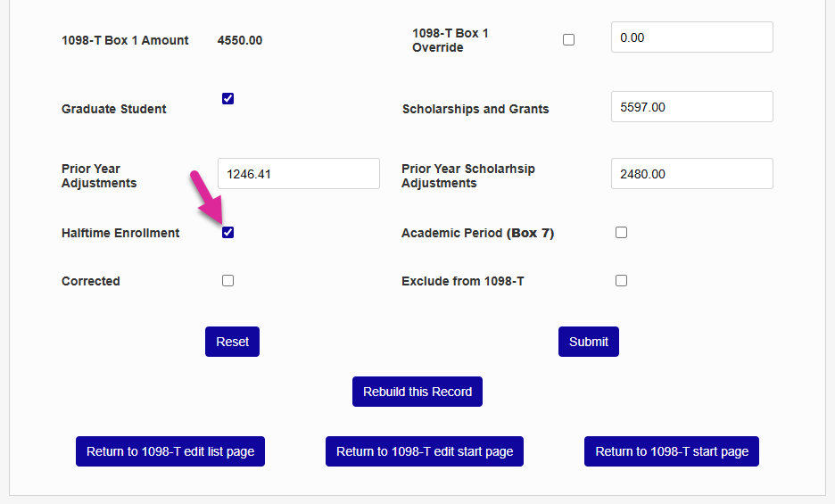Click the Box 1 Override amount field

click(691, 37)
